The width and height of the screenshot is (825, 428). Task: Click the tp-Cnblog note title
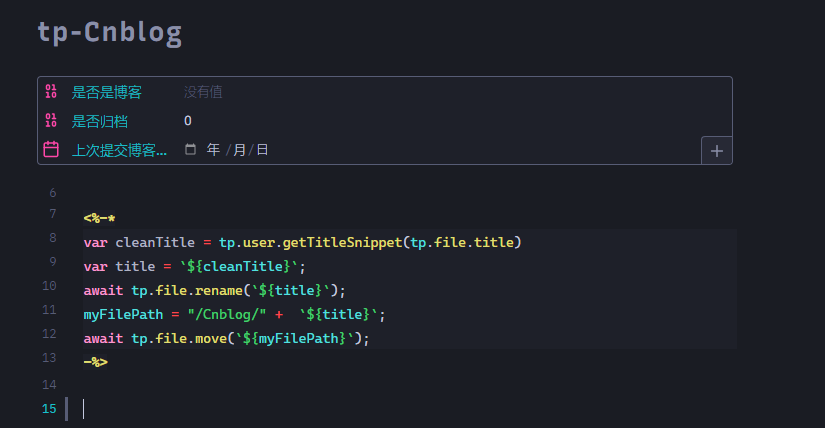110,33
